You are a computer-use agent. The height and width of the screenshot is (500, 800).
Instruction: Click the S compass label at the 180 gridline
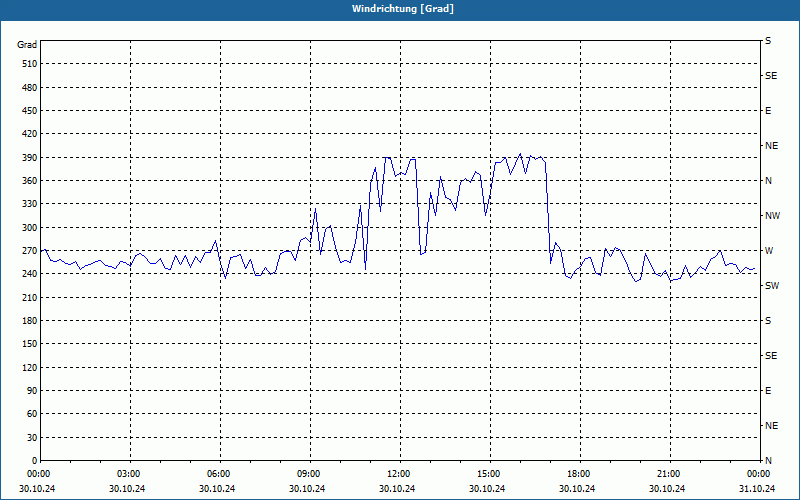(768, 321)
